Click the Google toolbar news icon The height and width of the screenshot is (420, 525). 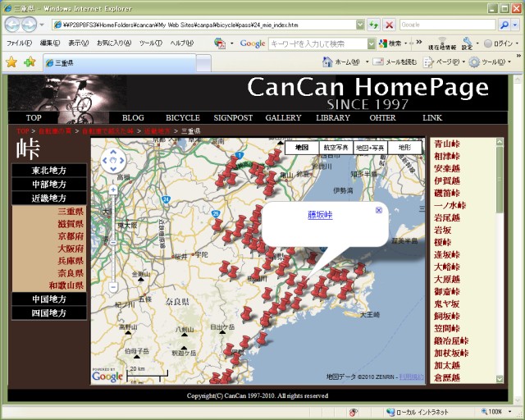click(220, 43)
